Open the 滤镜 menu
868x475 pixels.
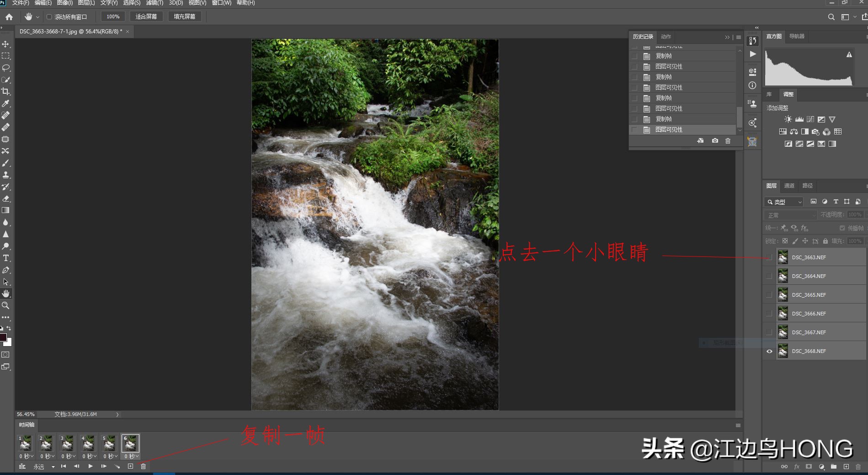coord(155,3)
